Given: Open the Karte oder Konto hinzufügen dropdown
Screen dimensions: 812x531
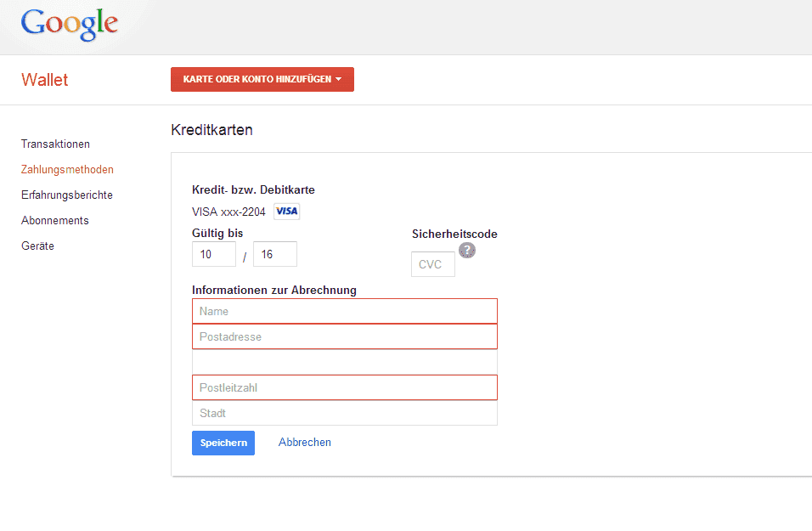Looking at the screenshot, I should pos(262,79).
